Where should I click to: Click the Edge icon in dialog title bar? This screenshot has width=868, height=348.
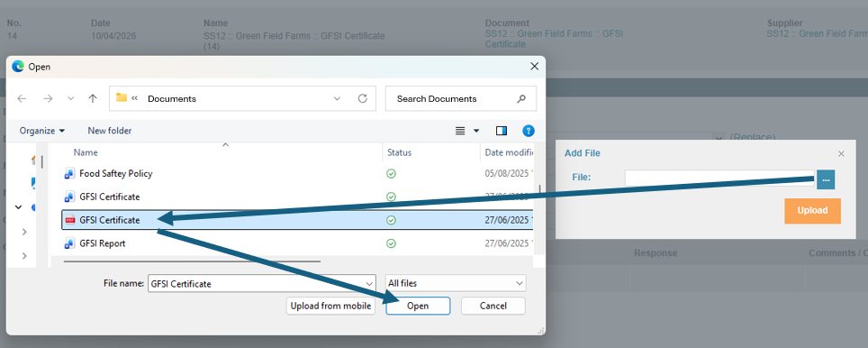coord(18,67)
